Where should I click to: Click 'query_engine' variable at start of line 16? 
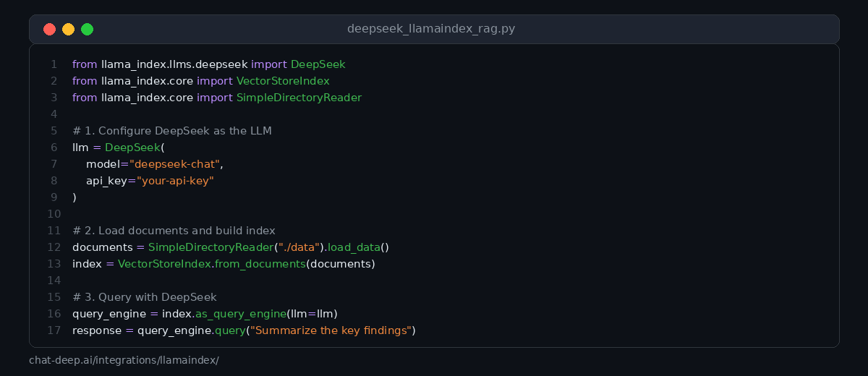coord(109,314)
